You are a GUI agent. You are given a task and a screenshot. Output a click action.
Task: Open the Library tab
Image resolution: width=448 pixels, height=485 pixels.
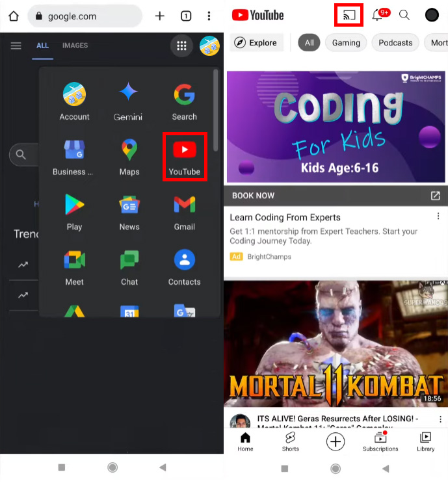coord(425,441)
